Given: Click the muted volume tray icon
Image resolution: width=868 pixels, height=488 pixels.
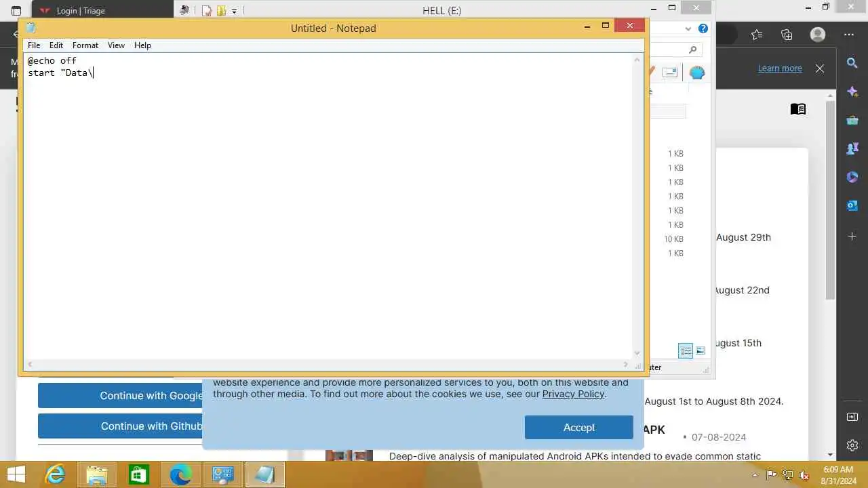Looking at the screenshot, I should click(x=804, y=475).
